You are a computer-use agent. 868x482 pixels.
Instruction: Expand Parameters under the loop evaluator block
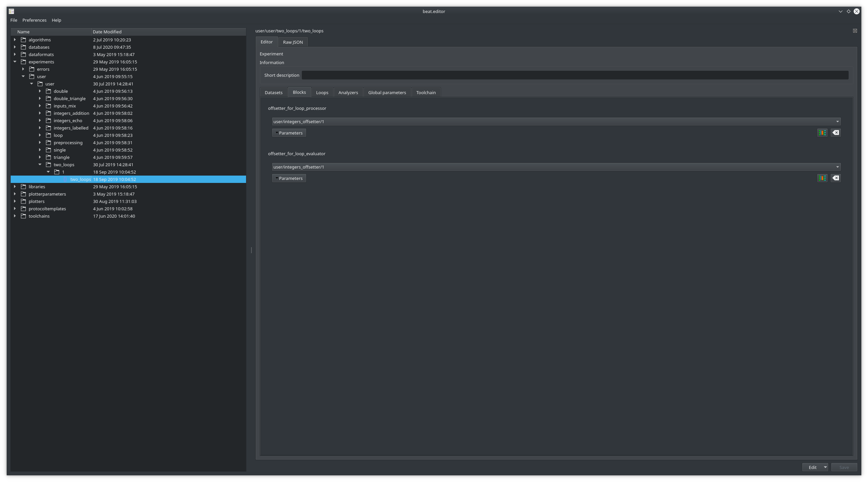click(289, 178)
